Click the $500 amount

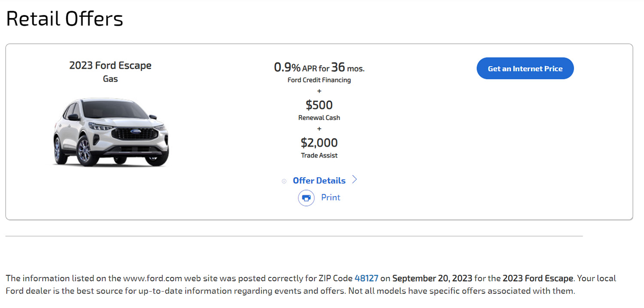pyautogui.click(x=319, y=105)
